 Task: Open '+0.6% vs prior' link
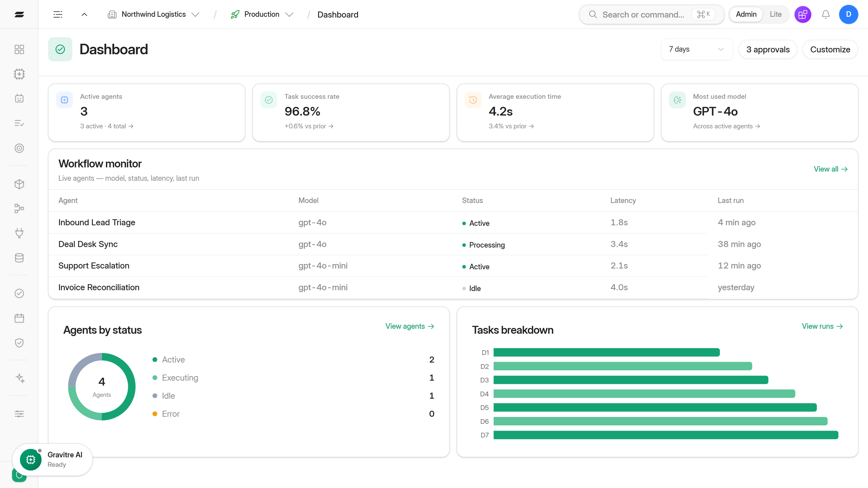309,126
